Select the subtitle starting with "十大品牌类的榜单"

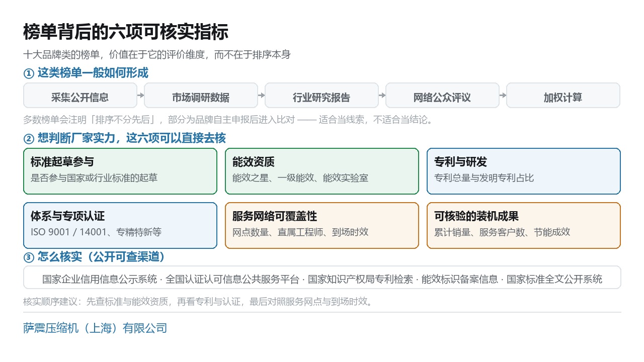(x=157, y=55)
